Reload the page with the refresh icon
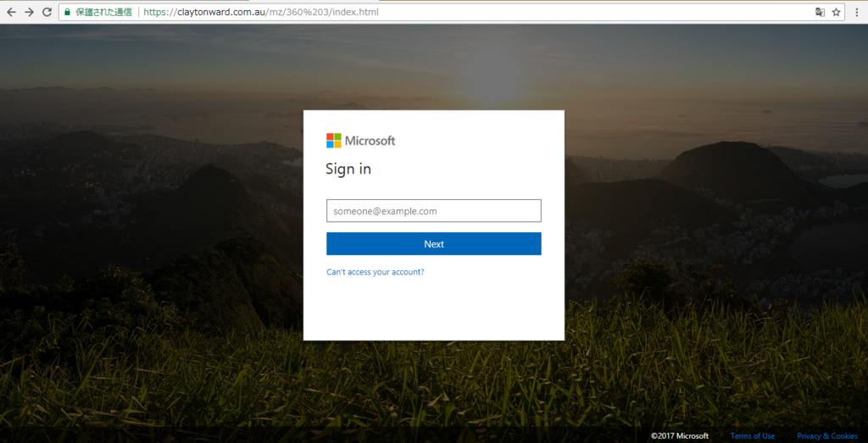 point(47,12)
